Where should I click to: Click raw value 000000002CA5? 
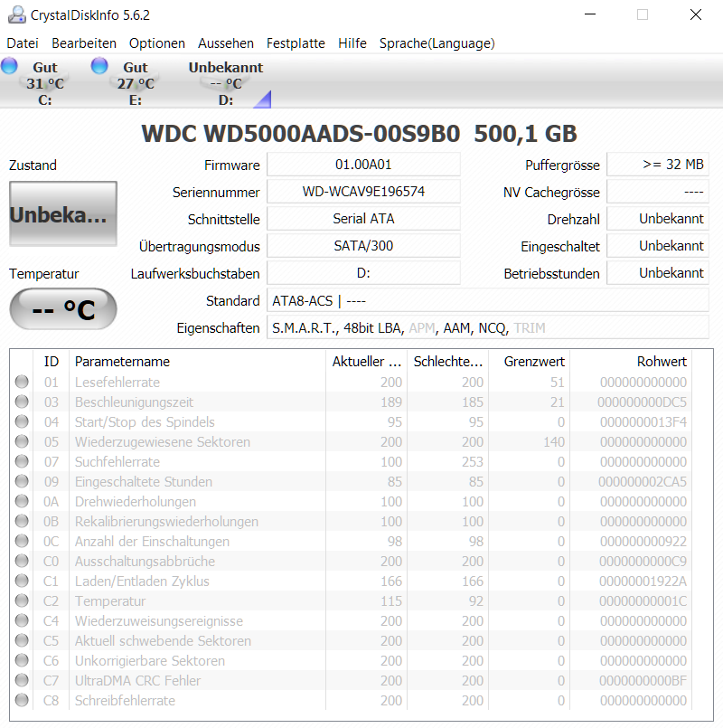[643, 482]
